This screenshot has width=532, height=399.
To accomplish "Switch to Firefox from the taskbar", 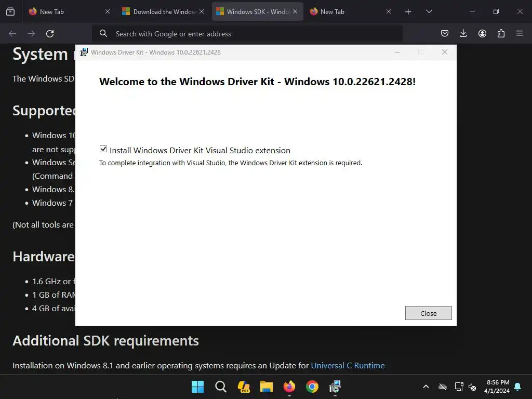I will tap(289, 387).
